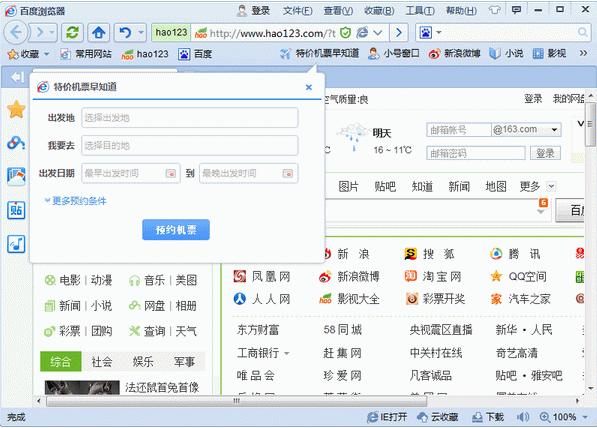Click the forward navigation arrow
Viewport: 597px width, 428px height.
(x=39, y=33)
